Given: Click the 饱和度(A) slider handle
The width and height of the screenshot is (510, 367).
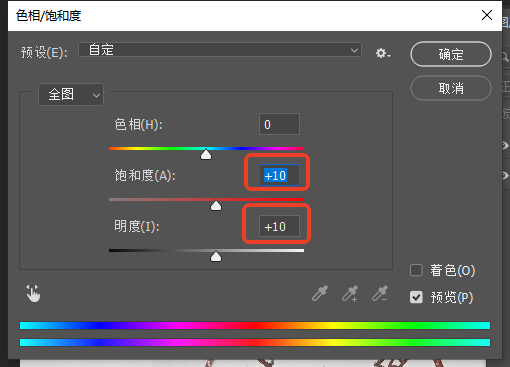Looking at the screenshot, I should coord(216,206).
